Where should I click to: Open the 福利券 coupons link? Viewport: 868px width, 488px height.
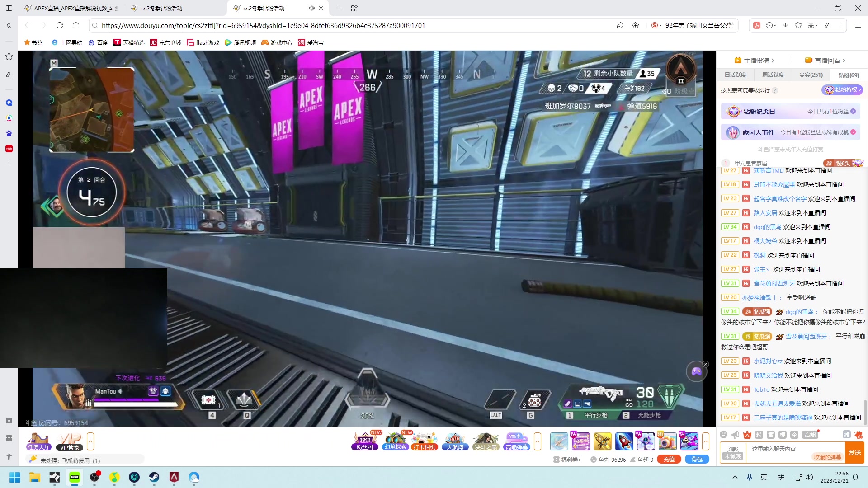point(567,460)
